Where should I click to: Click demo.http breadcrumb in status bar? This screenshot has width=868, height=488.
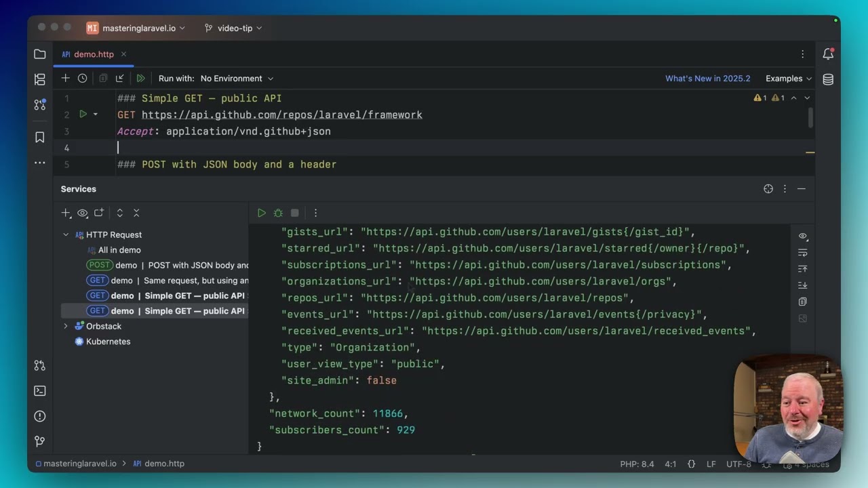(x=159, y=464)
